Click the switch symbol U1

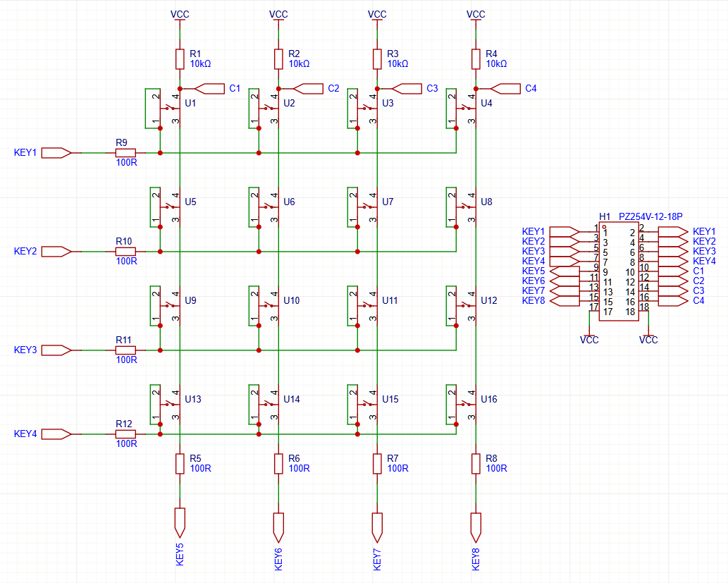click(169, 109)
